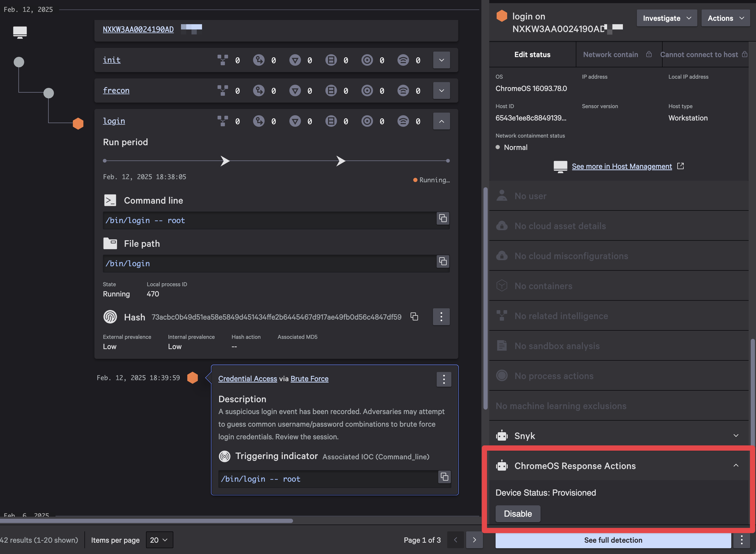Open See more in Host Management

622,166
